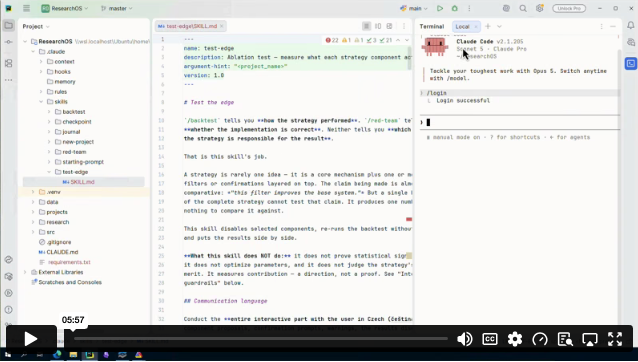Open more run actions menu
This screenshot has width=638, height=362.
tap(469, 8)
